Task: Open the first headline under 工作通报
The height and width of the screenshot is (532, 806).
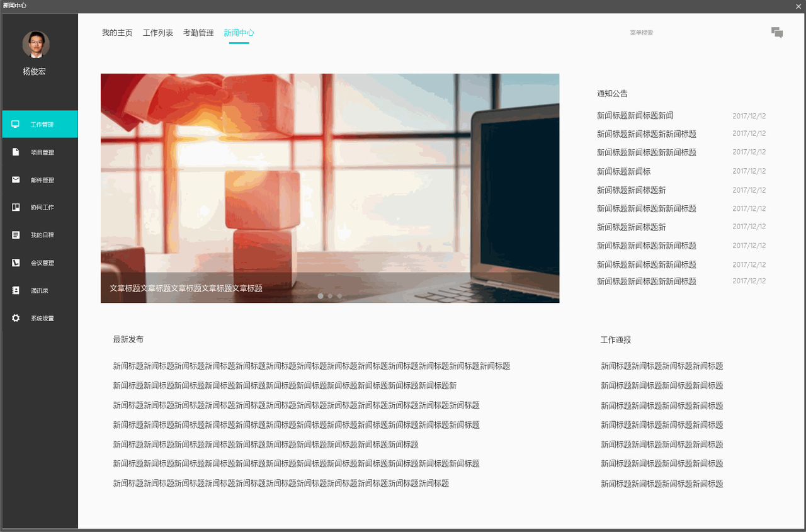Action: (662, 366)
